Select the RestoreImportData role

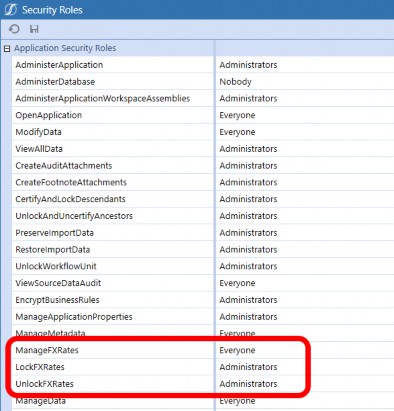(53, 250)
